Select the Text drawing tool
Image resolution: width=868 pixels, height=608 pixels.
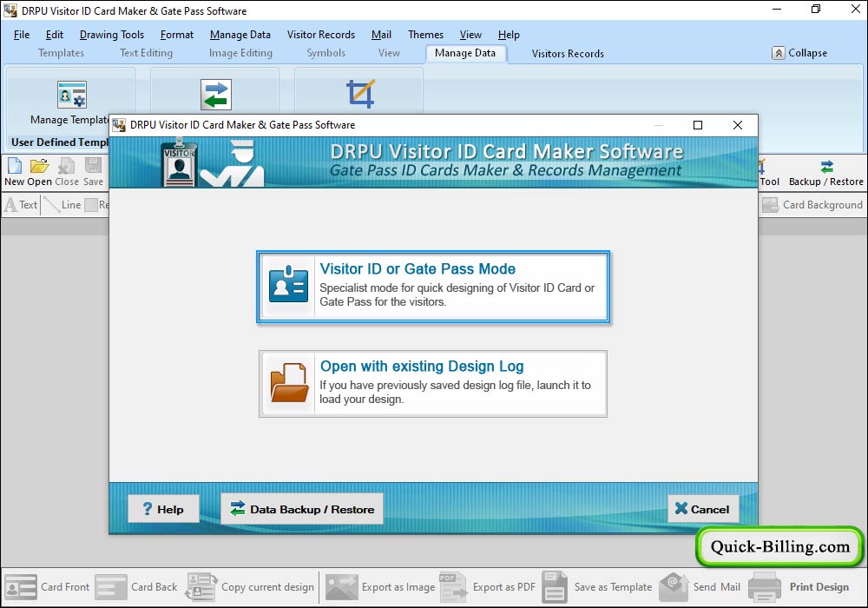point(21,205)
